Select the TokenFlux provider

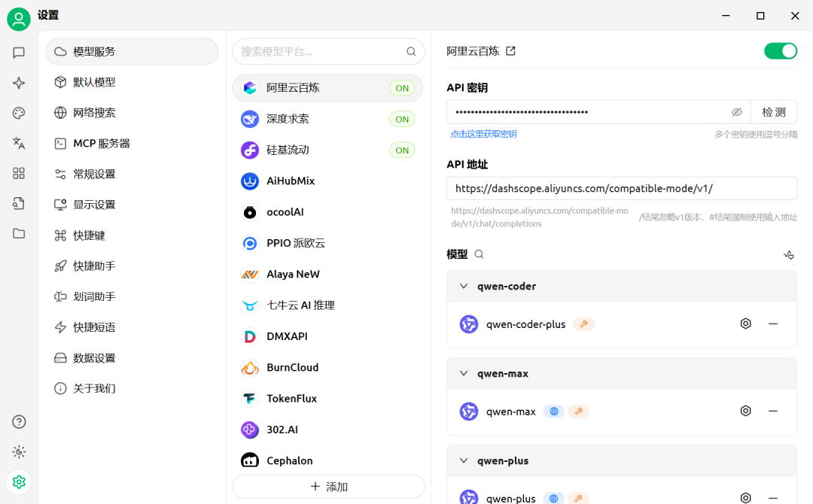327,399
